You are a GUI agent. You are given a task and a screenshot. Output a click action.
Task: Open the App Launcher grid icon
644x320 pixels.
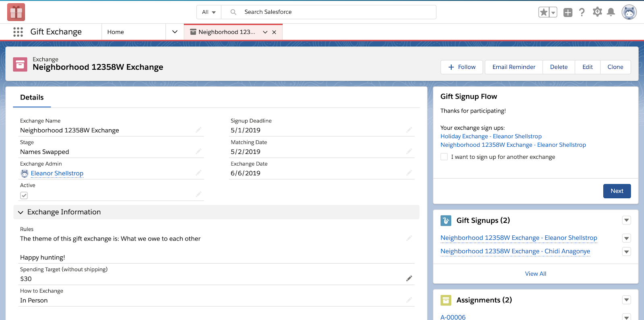18,32
